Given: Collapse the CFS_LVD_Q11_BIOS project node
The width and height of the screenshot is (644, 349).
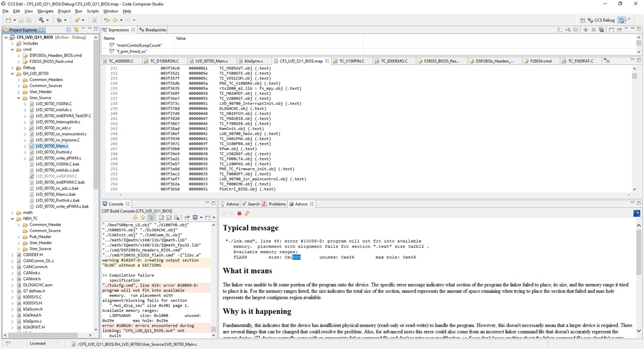Looking at the screenshot, I should (6, 37).
